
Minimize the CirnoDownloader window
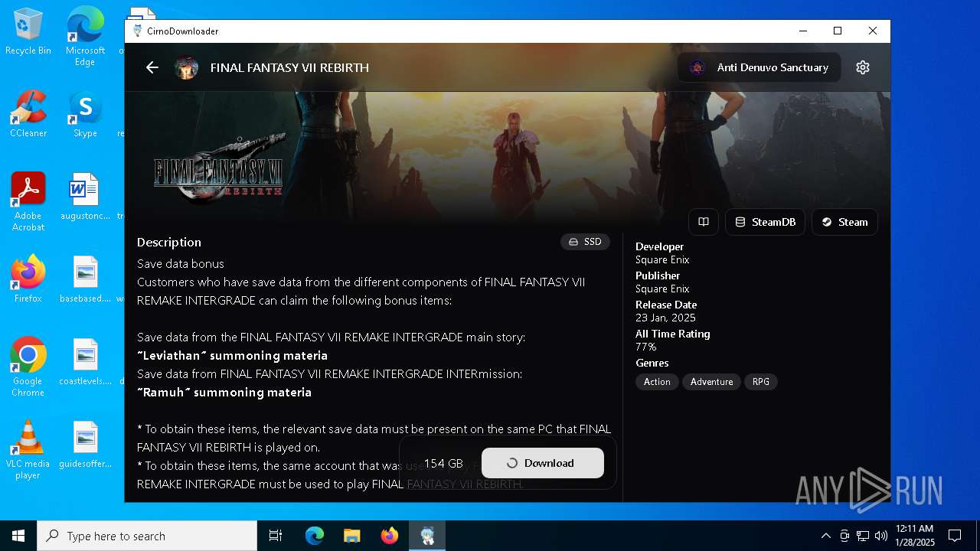(803, 31)
